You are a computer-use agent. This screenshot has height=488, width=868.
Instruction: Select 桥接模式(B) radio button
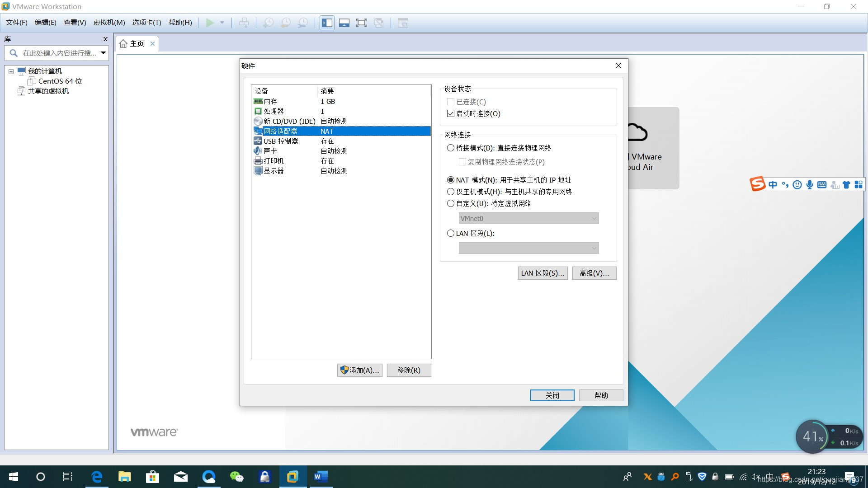pyautogui.click(x=450, y=148)
